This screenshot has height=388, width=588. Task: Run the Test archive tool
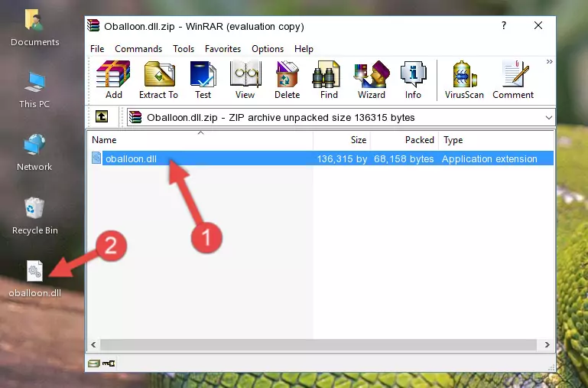(203, 80)
